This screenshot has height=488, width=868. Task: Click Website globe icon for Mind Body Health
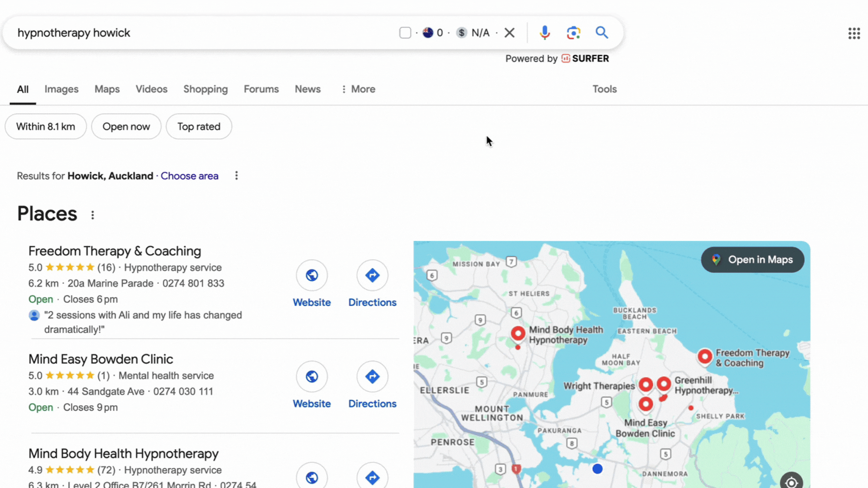(312, 477)
